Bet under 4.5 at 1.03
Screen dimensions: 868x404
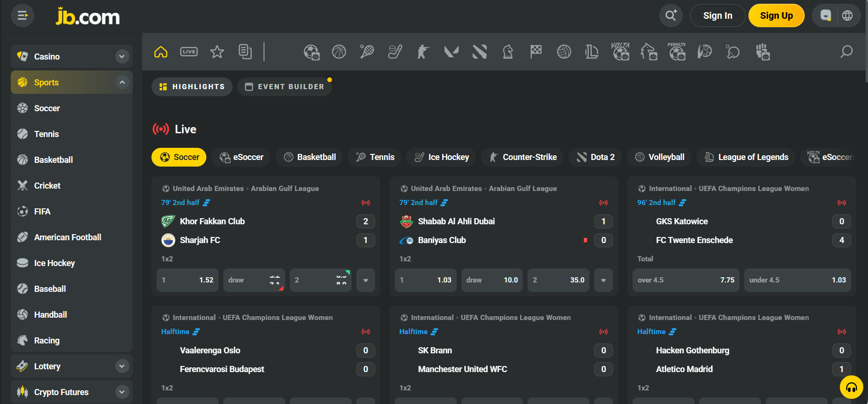[x=798, y=280]
